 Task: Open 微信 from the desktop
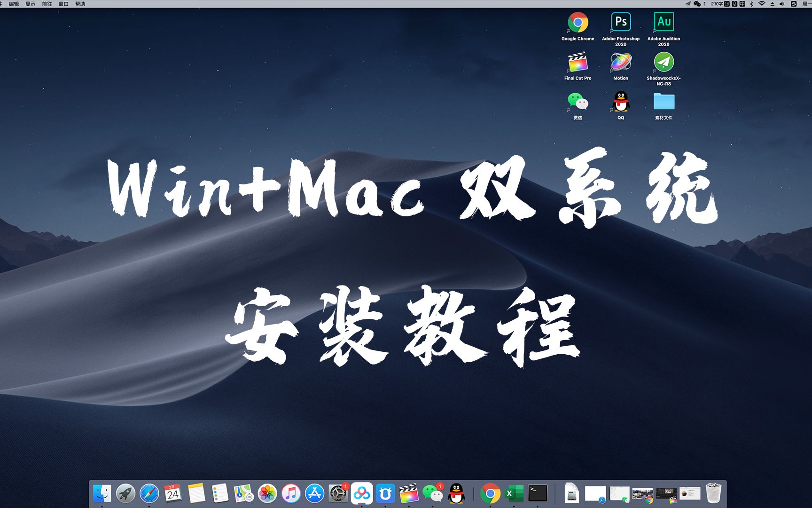click(x=578, y=101)
